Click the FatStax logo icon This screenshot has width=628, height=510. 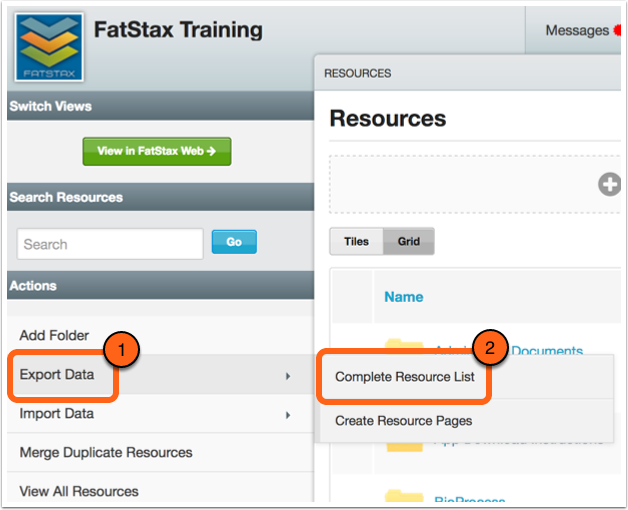click(49, 47)
